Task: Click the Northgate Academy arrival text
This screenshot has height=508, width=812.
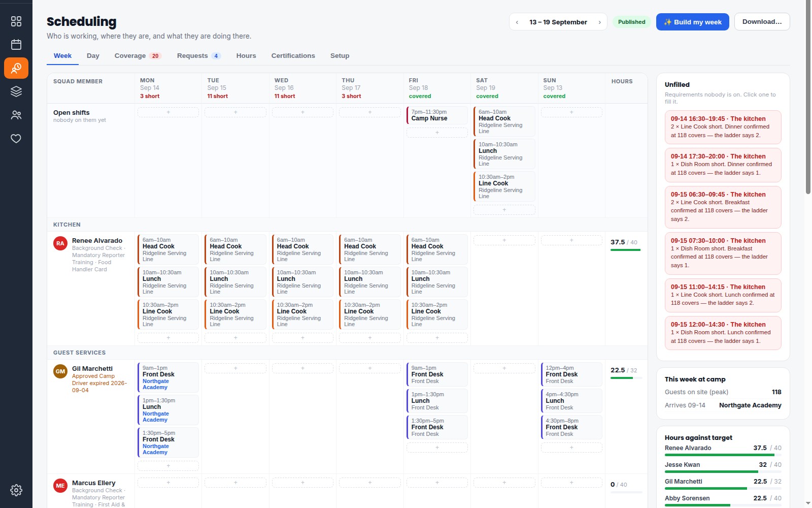Action: (x=750, y=405)
